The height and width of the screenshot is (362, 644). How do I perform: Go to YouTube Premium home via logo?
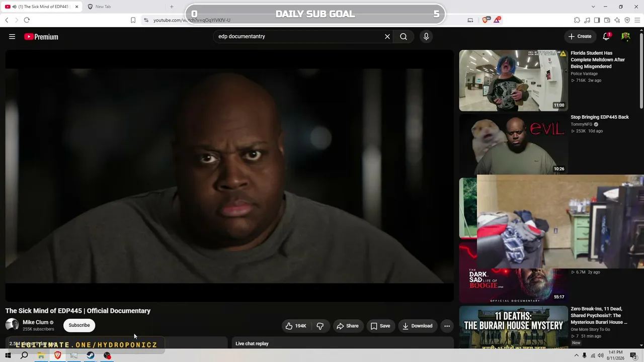click(x=41, y=37)
